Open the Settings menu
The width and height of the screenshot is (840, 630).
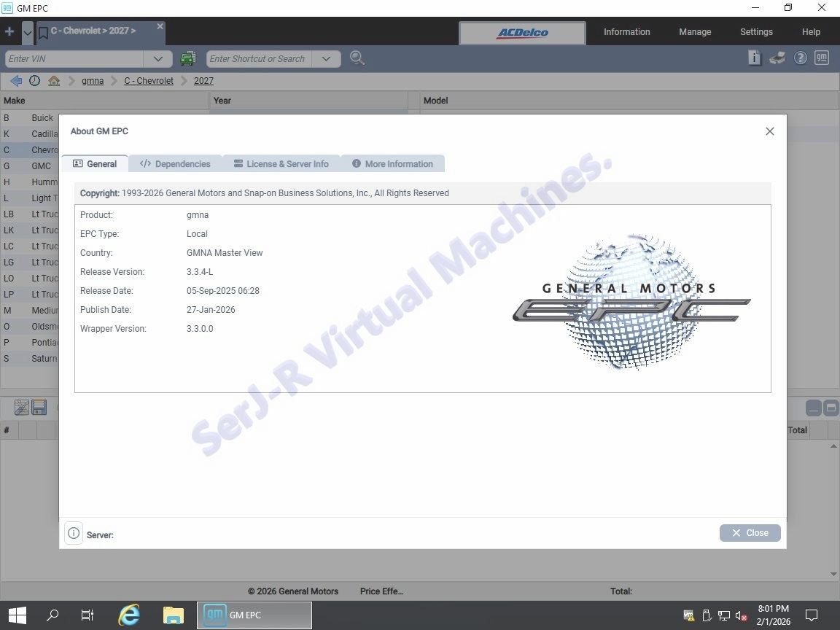point(756,32)
